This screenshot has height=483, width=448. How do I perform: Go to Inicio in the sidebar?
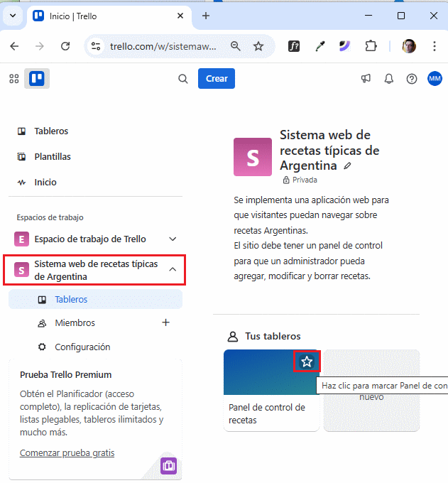pos(45,183)
